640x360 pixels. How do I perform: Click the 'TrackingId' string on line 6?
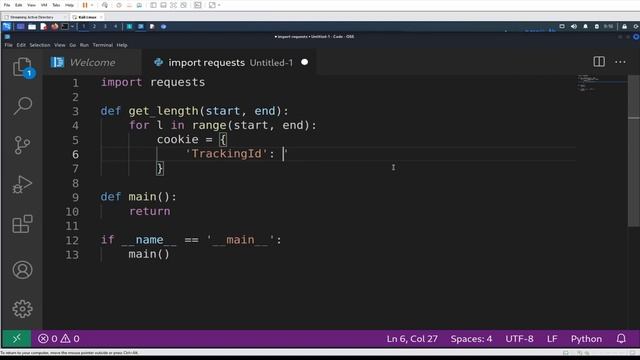click(226, 154)
